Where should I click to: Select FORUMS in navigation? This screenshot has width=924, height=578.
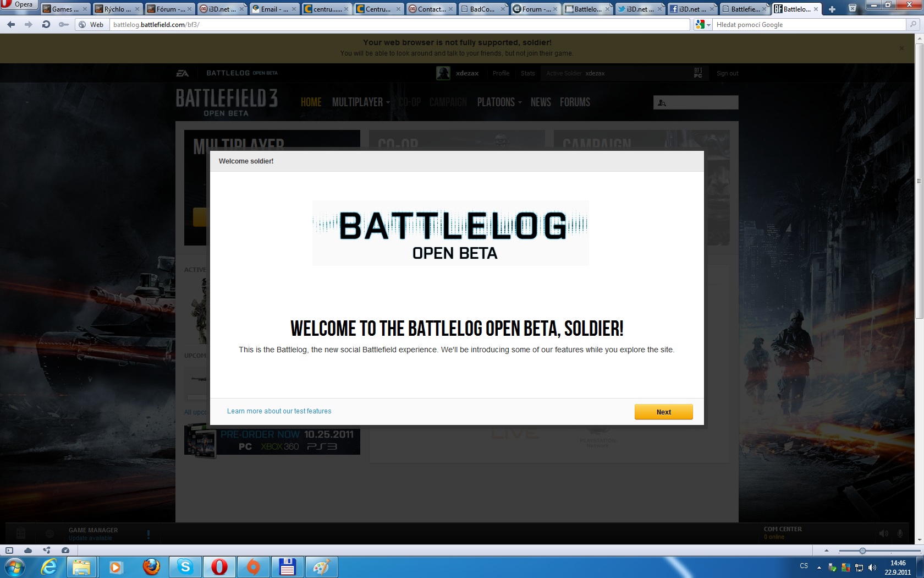pos(575,102)
